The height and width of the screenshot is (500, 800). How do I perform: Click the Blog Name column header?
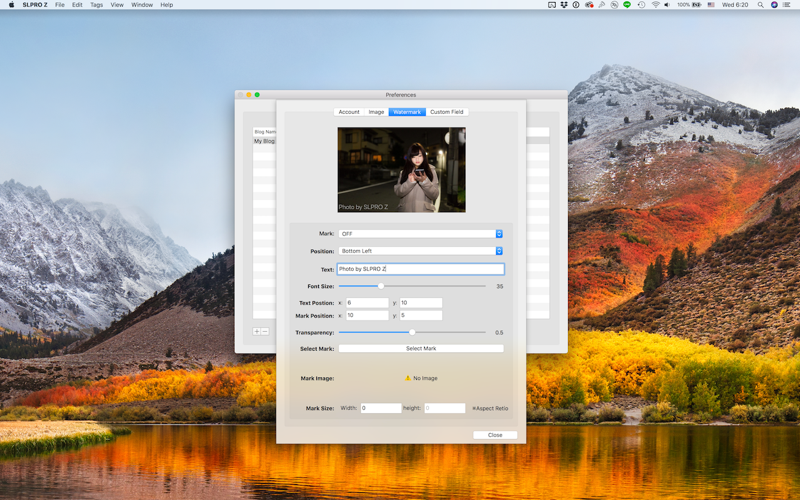point(265,132)
